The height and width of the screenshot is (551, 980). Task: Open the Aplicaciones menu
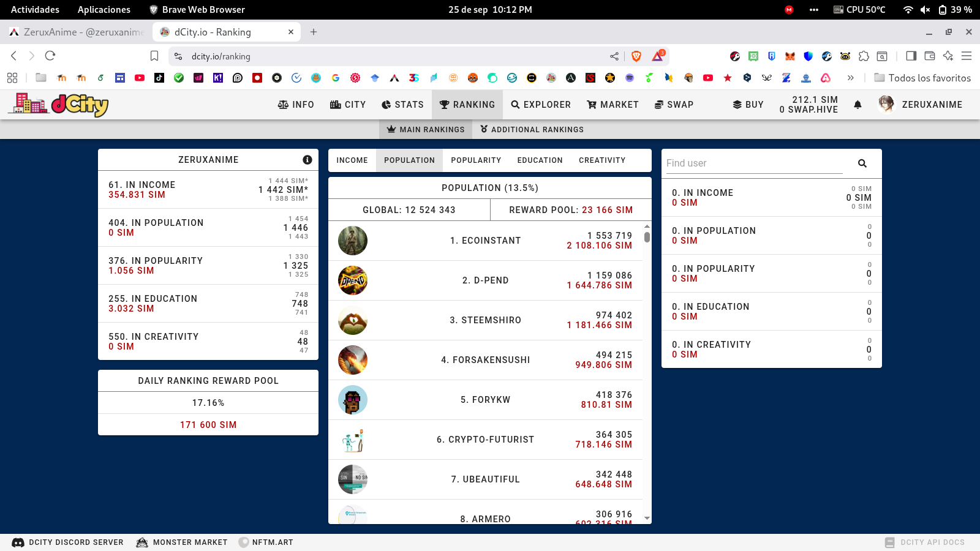104,10
